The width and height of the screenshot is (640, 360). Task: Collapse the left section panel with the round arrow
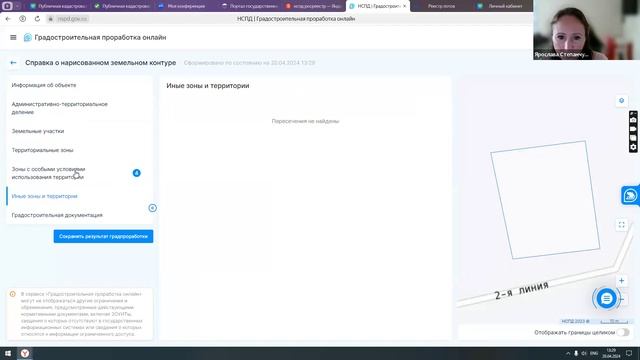tap(152, 208)
